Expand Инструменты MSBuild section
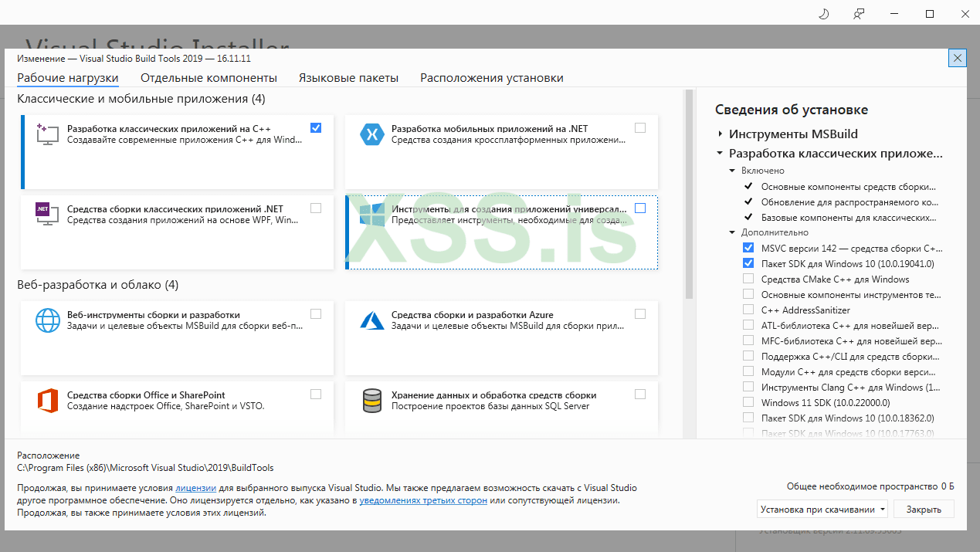Viewport: 980px width, 552px height. pos(720,134)
